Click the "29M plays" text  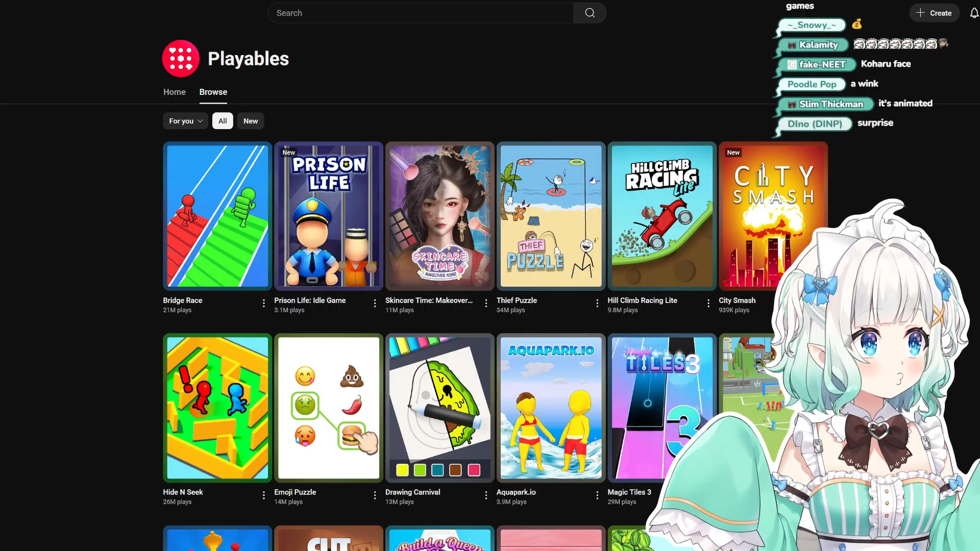622,502
